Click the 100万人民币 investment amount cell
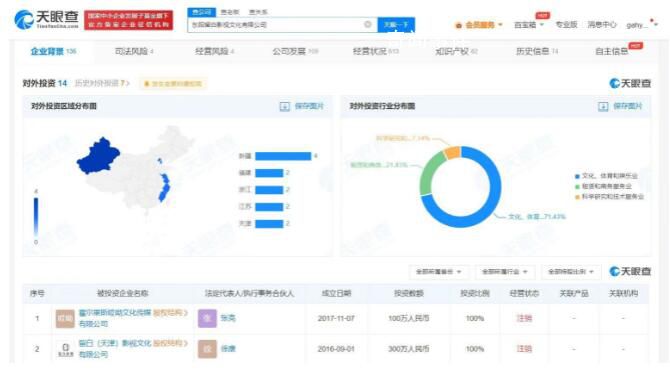This screenshot has height=387, width=670. tap(408, 319)
